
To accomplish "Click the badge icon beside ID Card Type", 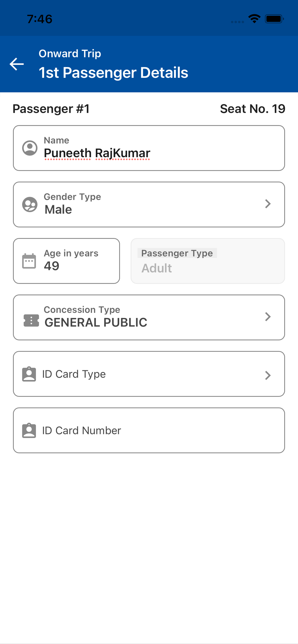I will (29, 374).
